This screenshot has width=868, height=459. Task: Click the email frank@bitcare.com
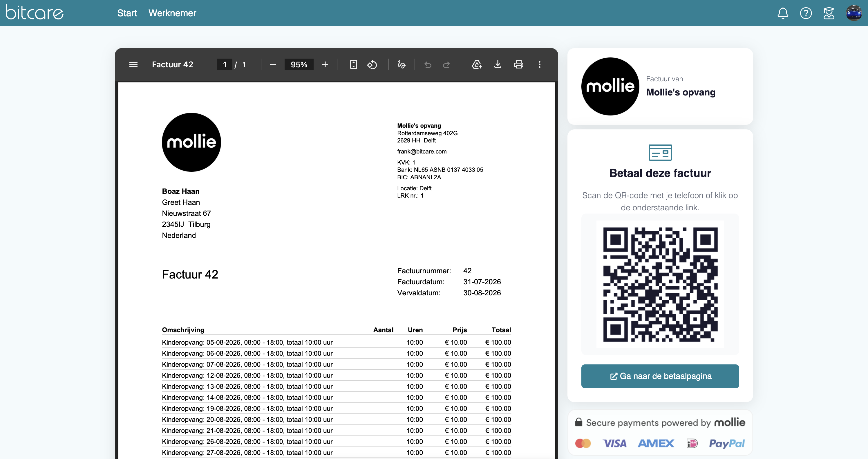click(422, 151)
